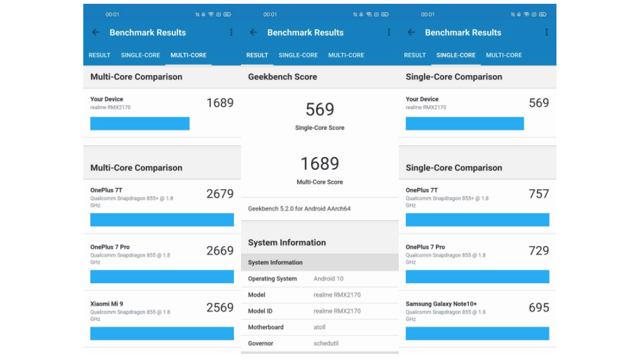
Task: Select SINGLE-CORE tab in the middle panel
Action: click(298, 56)
